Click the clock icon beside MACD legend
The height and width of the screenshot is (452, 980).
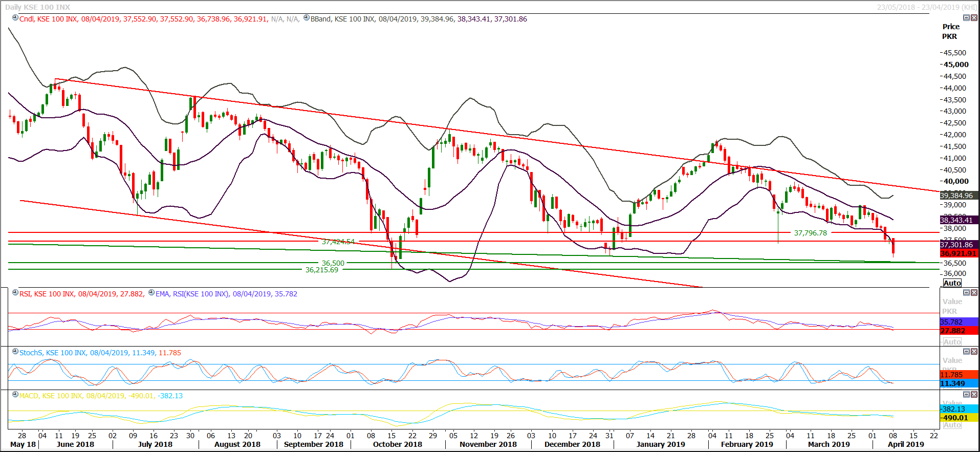click(15, 395)
